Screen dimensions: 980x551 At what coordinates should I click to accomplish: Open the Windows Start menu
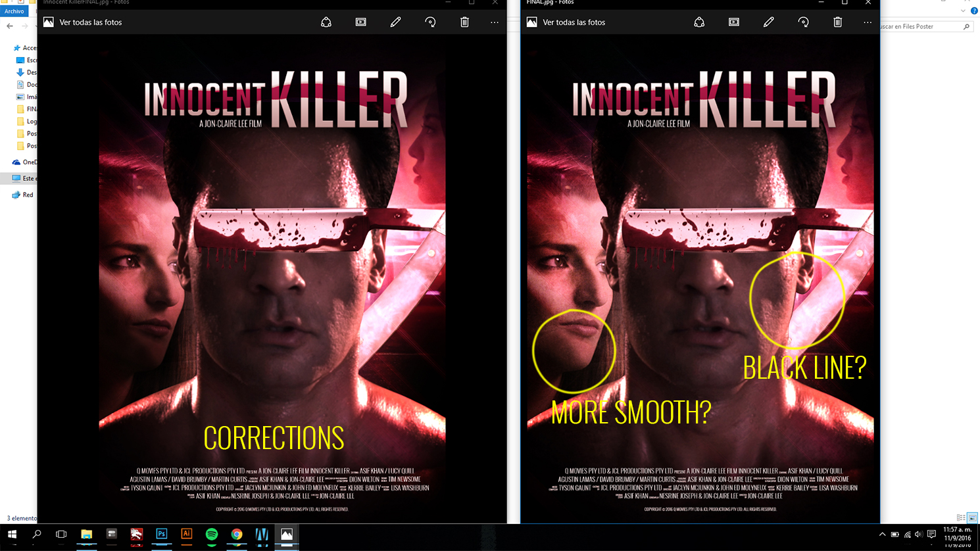(x=12, y=535)
